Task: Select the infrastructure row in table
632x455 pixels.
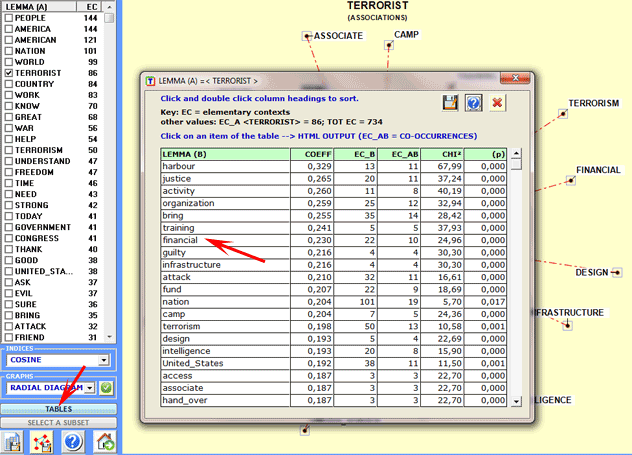Action: 334,265
